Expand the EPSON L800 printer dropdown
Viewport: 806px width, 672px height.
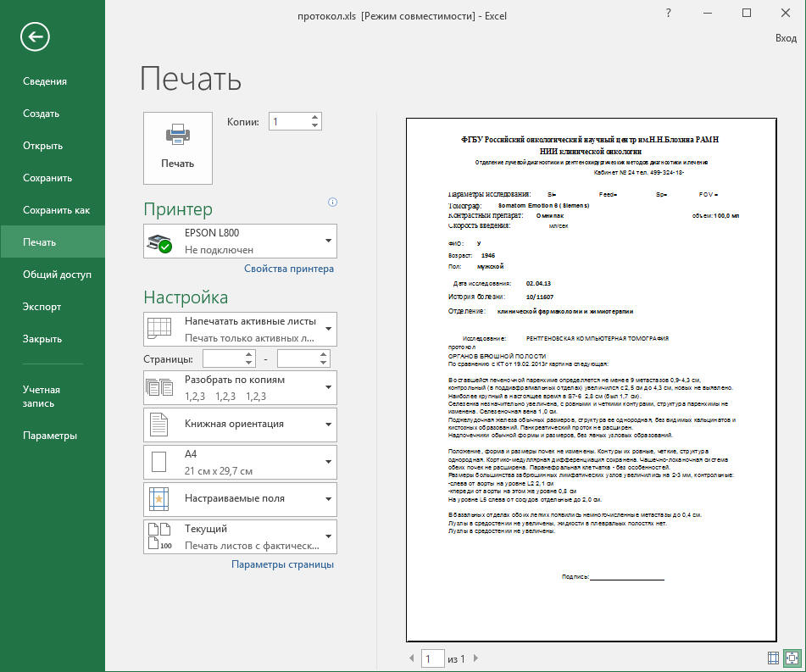pyautogui.click(x=240, y=241)
